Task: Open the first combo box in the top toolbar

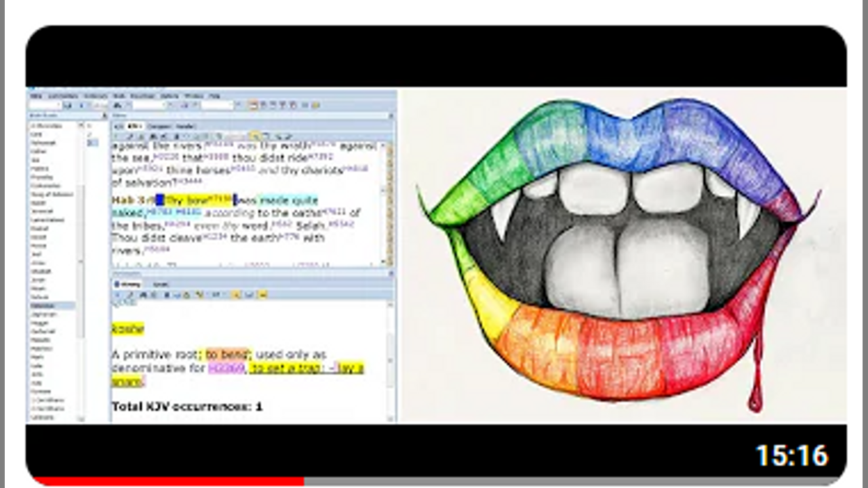Action: [45, 106]
